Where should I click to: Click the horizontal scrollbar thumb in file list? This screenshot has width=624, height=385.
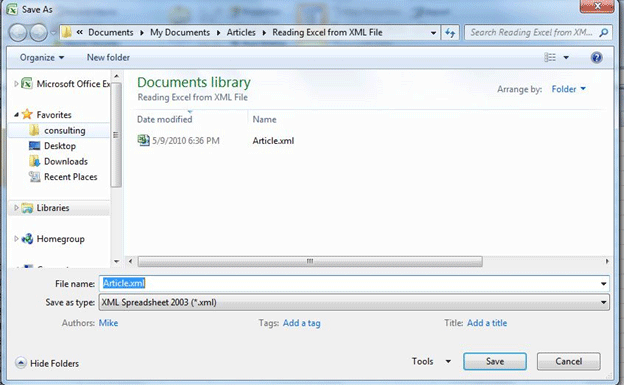310,262
